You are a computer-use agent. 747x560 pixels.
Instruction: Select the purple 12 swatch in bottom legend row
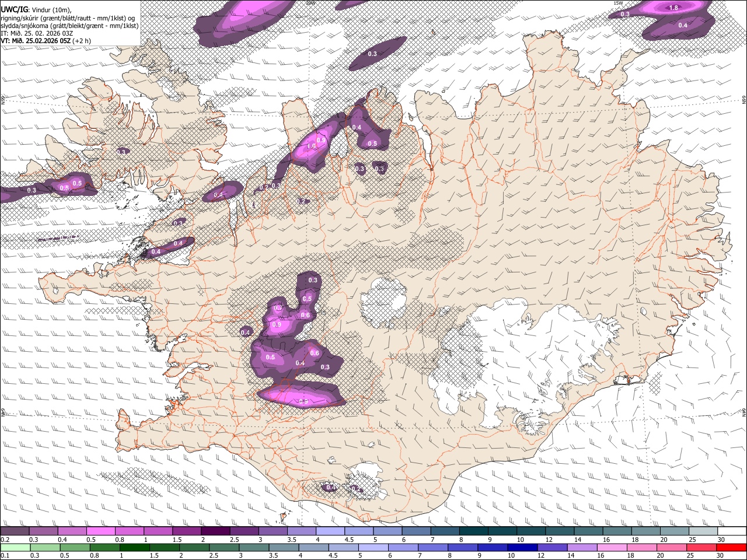pyautogui.click(x=552, y=547)
